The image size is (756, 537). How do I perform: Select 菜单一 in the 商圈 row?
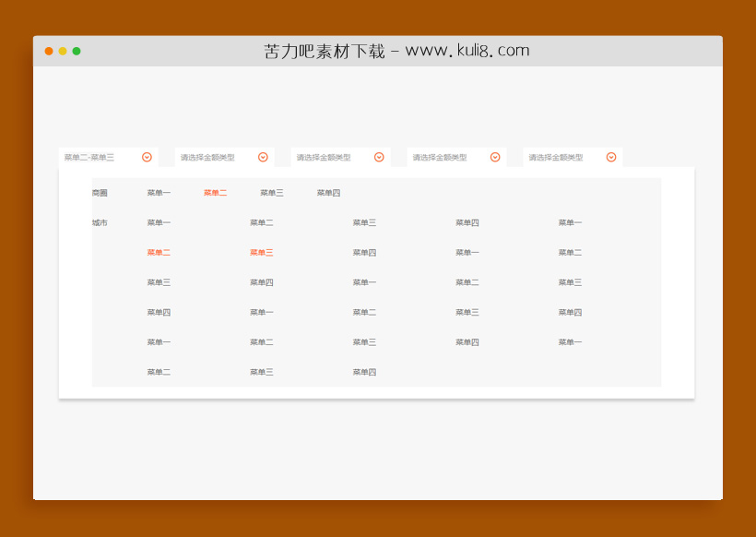pos(157,192)
